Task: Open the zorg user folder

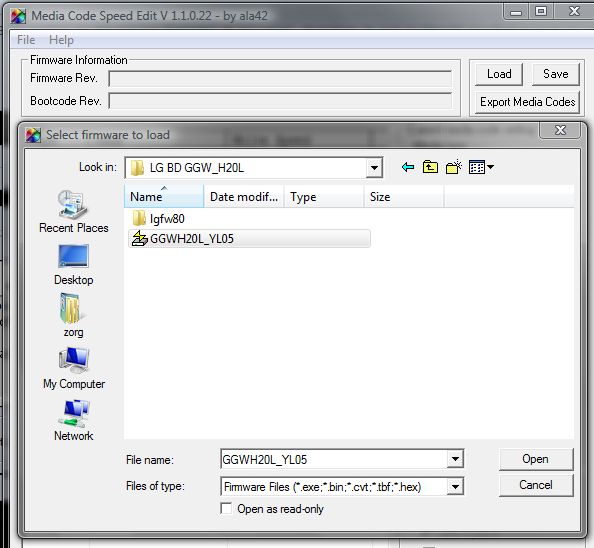Action: [73, 316]
